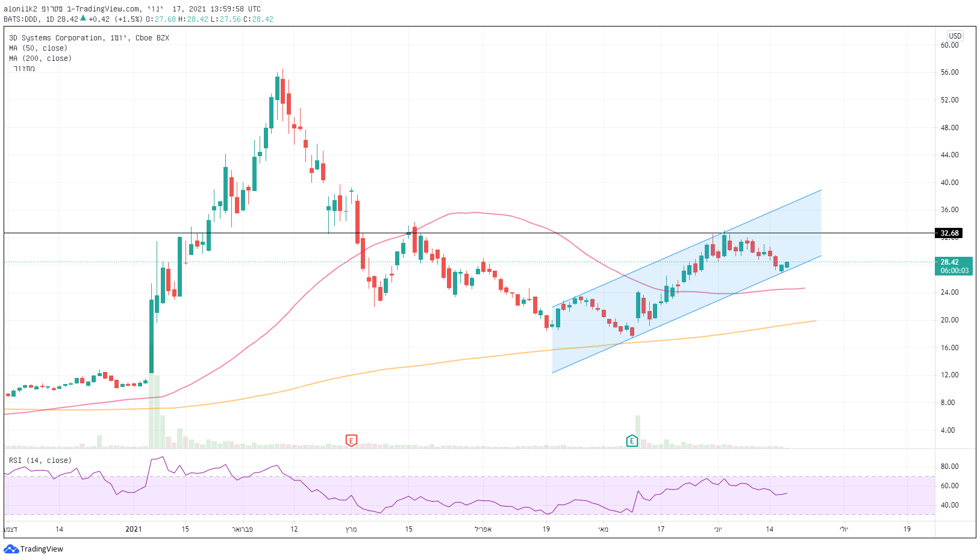The height and width of the screenshot is (560, 980).
Task: Click the 44.00 price axis label
Action: [x=949, y=155]
